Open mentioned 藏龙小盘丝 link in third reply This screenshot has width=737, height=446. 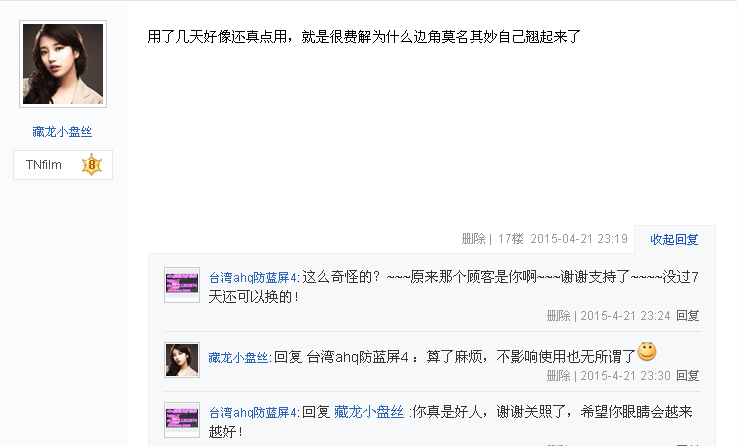369,412
